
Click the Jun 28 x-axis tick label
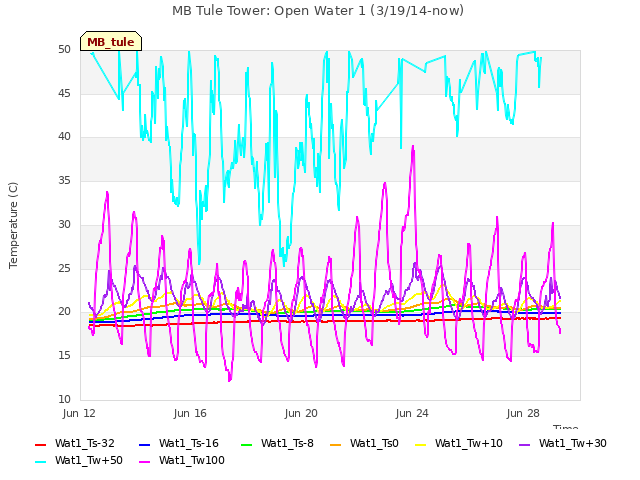[x=523, y=413]
